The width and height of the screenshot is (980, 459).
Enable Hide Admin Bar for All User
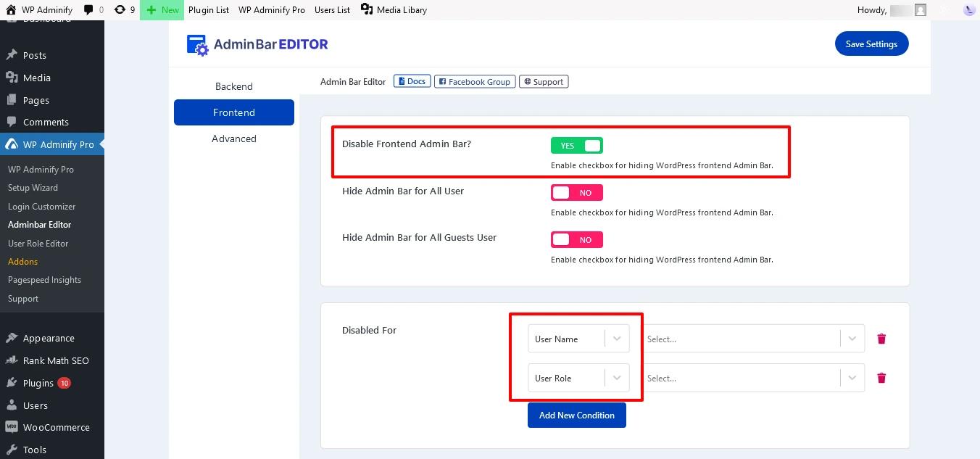(577, 193)
